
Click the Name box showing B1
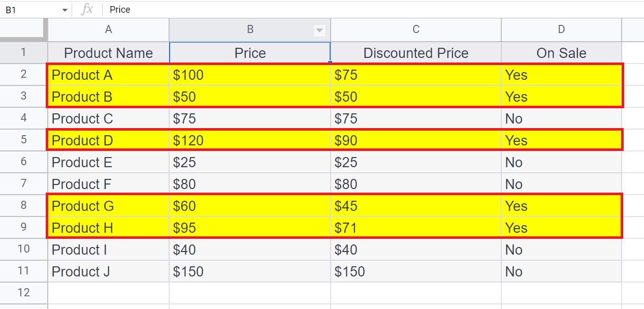[30, 10]
